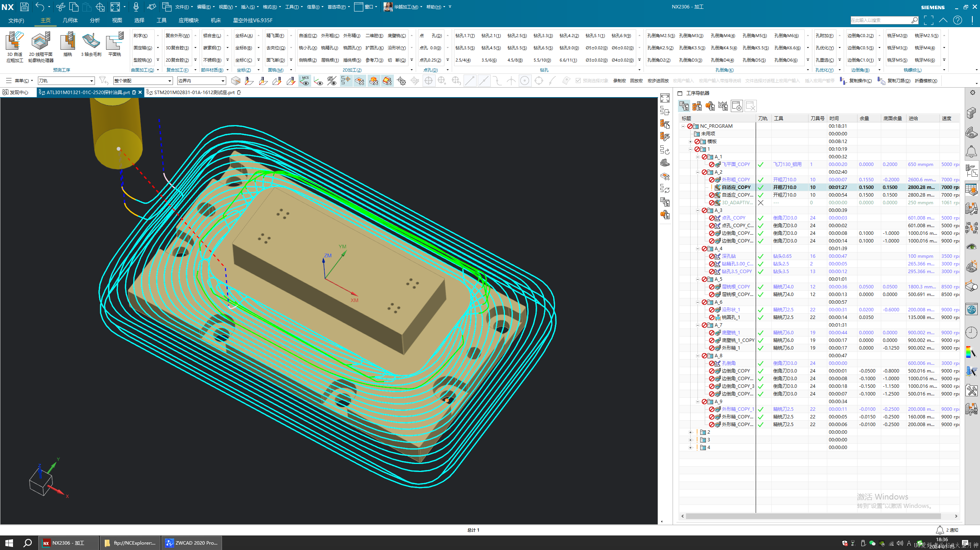Click the 钻孔1.7 drilling button

coord(465,36)
